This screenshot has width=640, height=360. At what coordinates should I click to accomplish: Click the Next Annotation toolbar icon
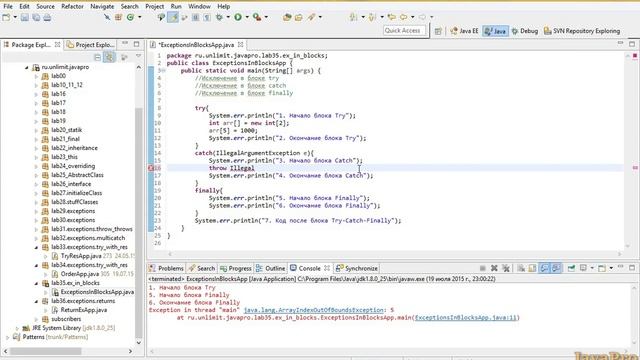coord(353,17)
